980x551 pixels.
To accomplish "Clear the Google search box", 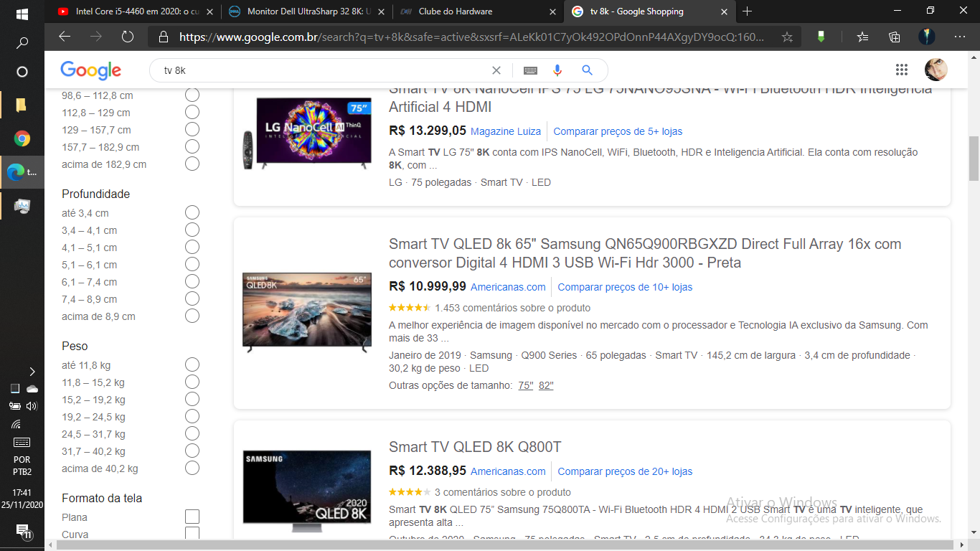I will [496, 70].
